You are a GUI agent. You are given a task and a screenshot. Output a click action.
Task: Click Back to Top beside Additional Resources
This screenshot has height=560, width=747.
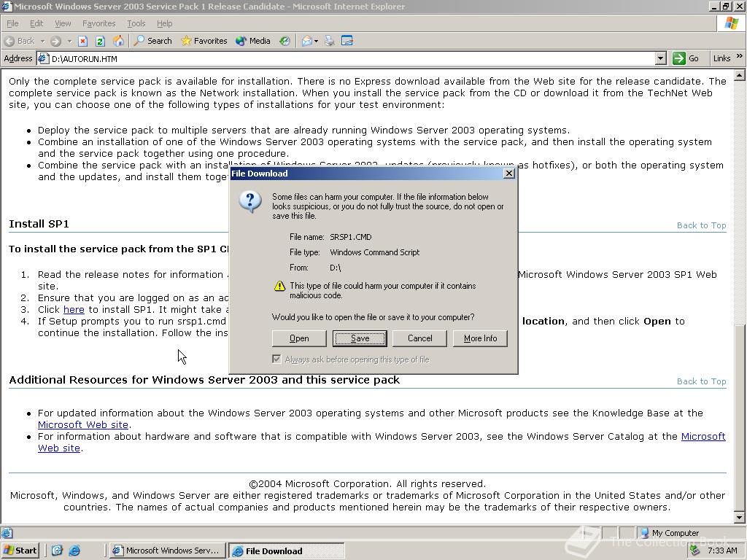701,381
